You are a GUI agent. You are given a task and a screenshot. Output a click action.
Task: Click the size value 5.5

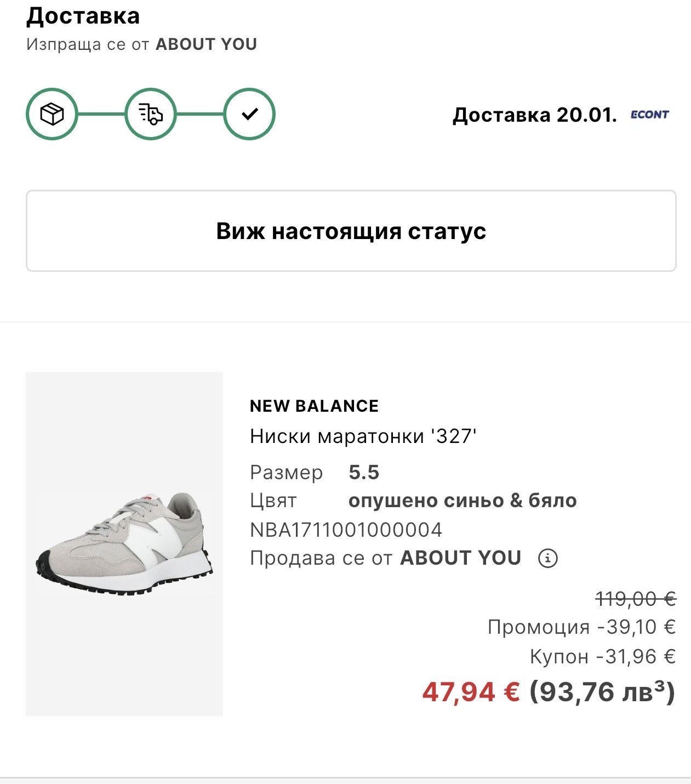pos(364,473)
